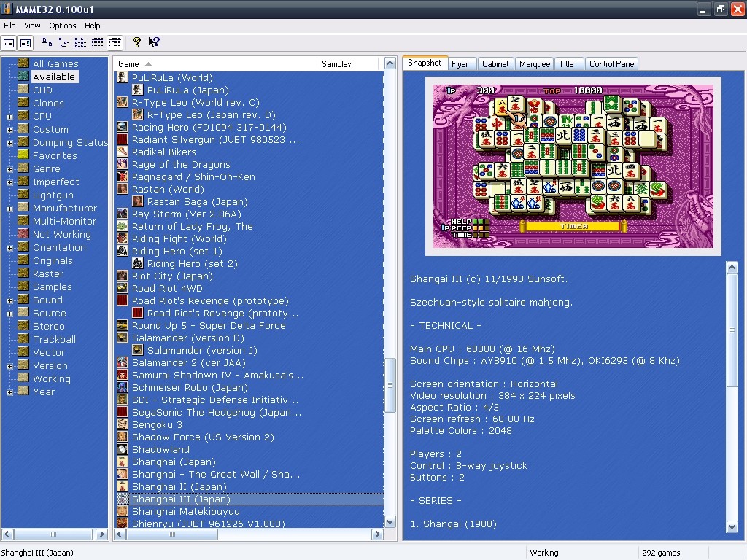The height and width of the screenshot is (560, 747).
Task: Click folder tree horizontal scrollbar thumb
Action: (x=53, y=534)
